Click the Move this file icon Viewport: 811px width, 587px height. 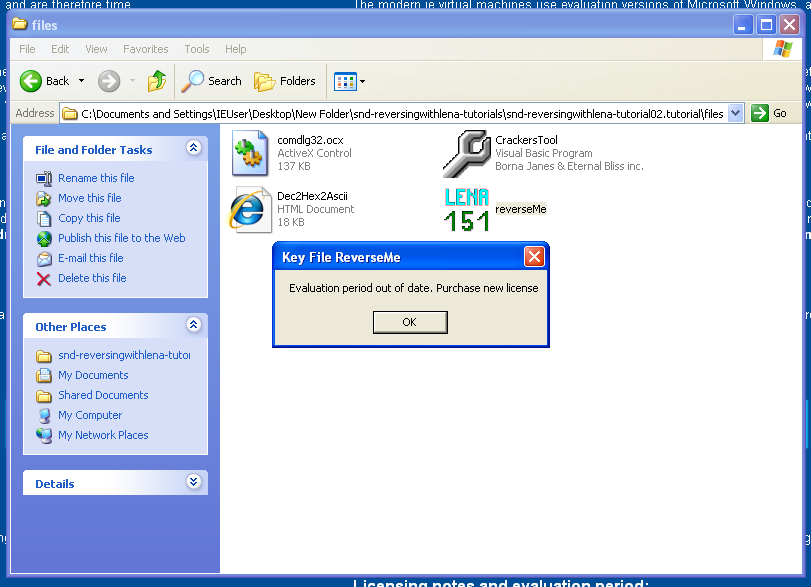point(44,199)
